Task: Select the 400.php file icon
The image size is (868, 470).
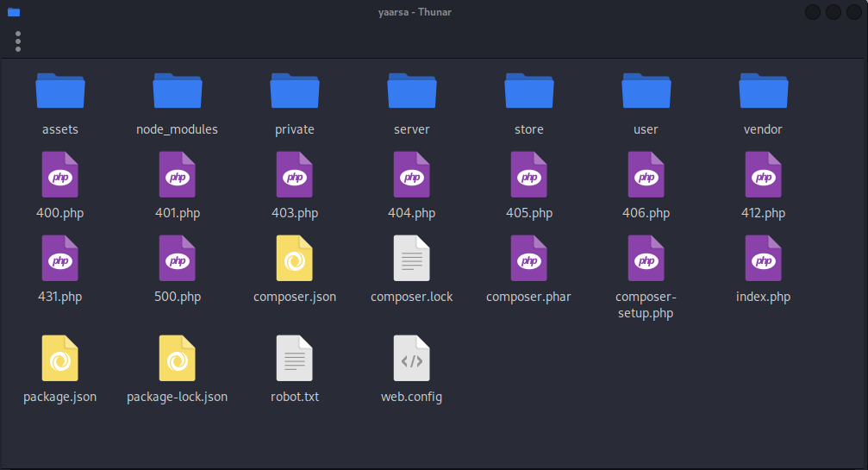Action: tap(59, 174)
